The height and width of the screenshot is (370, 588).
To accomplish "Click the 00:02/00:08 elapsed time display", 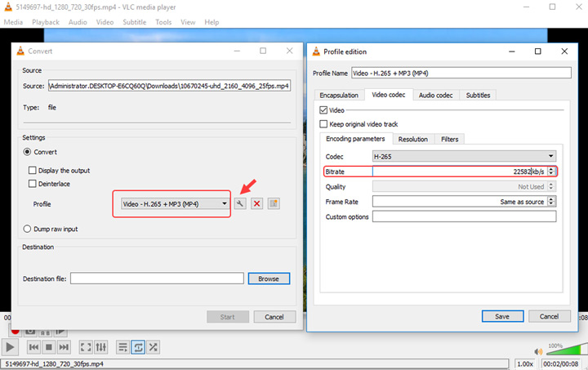I will pos(560,363).
